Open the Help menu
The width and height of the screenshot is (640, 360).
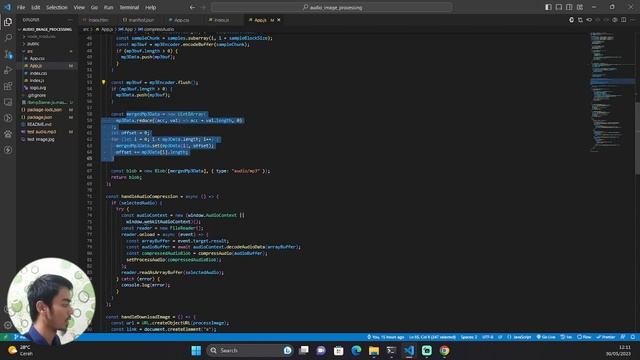pos(151,7)
